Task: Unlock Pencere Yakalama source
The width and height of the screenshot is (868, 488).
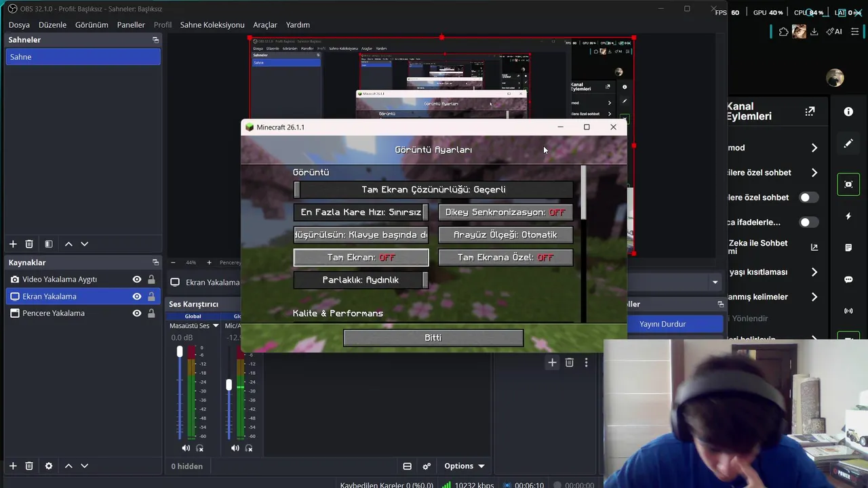Action: click(151, 313)
